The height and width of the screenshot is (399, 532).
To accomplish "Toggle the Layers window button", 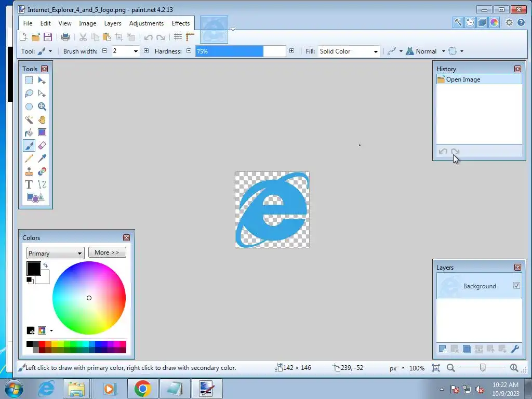I will (x=482, y=22).
